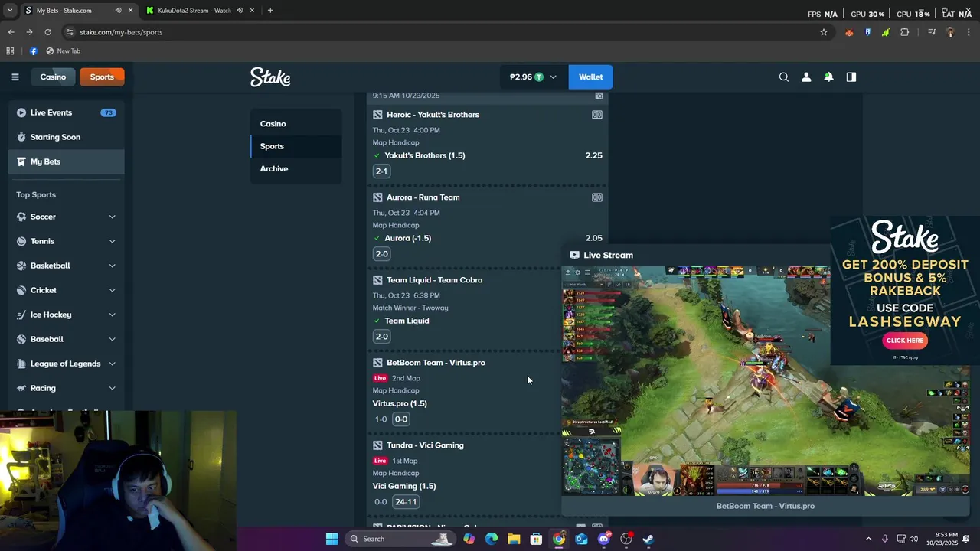Click the CLICK HERE promo button

905,341
